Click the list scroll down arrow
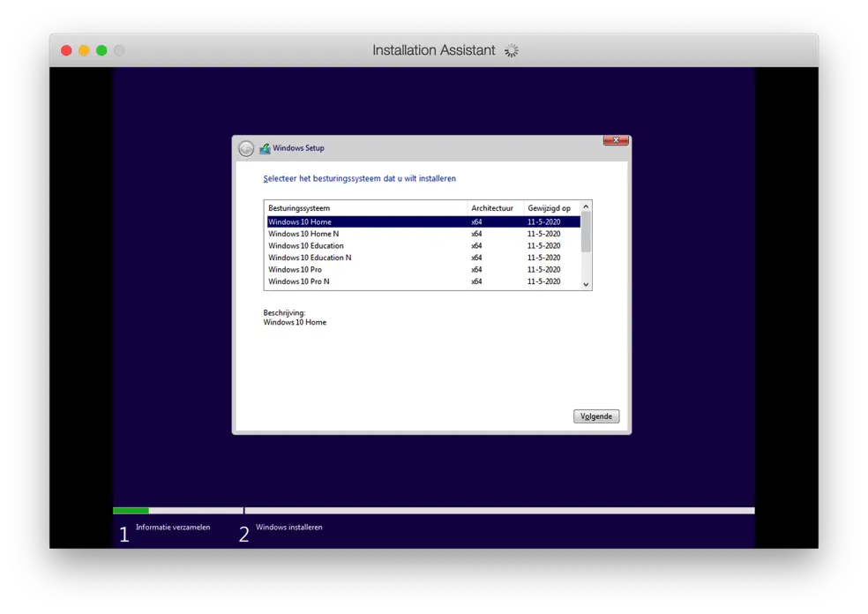 tap(586, 285)
